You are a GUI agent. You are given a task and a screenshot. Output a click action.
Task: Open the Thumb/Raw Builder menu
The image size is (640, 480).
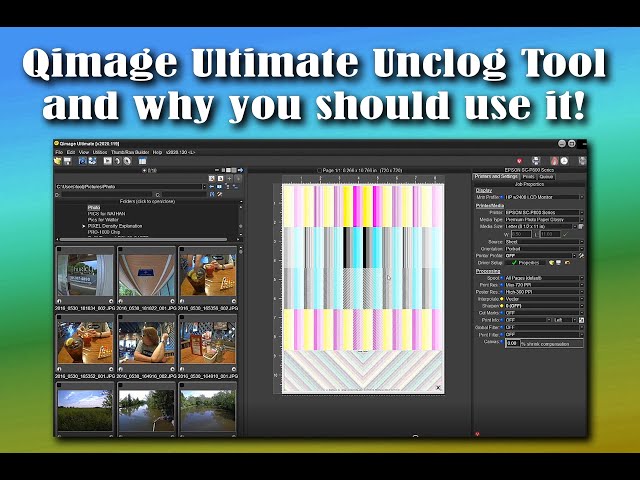130,152
